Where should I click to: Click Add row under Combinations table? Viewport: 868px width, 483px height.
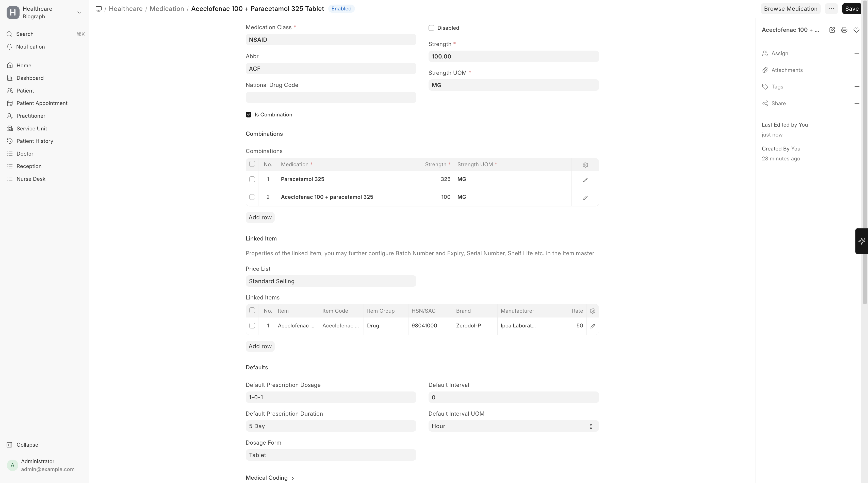tap(260, 217)
